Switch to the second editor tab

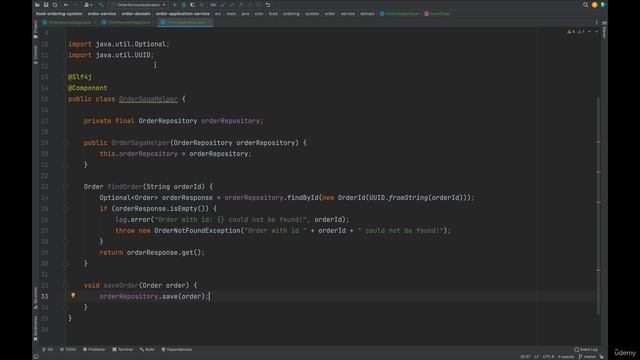tap(129, 22)
